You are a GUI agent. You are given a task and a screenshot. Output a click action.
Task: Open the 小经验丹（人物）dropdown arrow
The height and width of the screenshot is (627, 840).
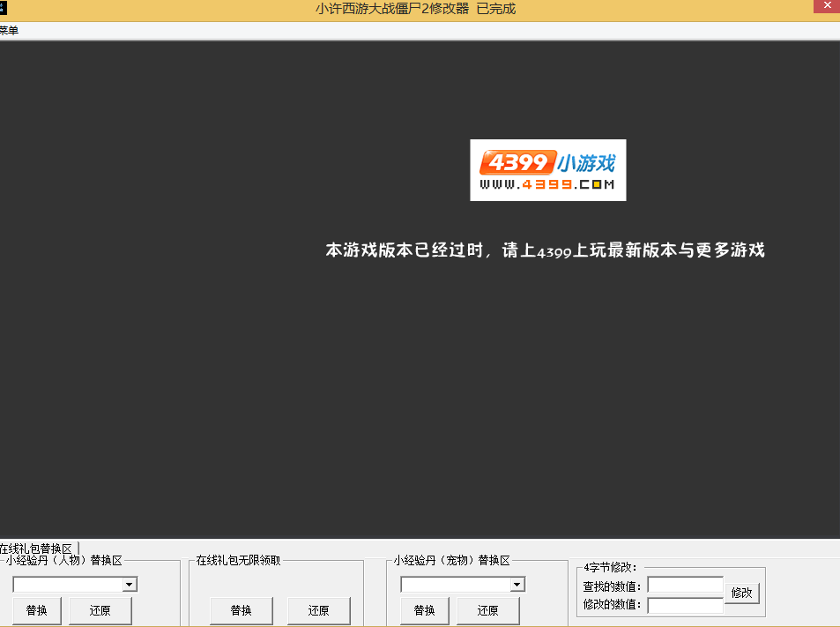click(129, 584)
